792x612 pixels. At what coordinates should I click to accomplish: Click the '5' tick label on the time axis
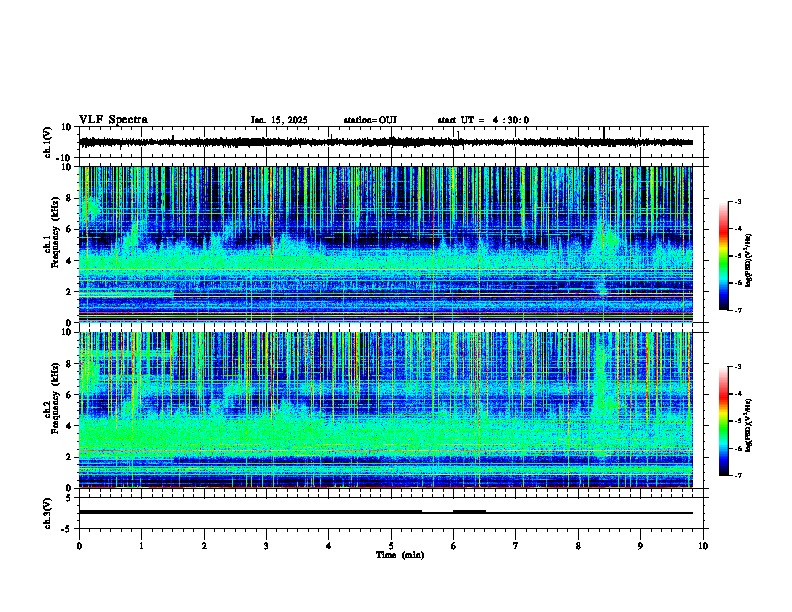point(391,546)
